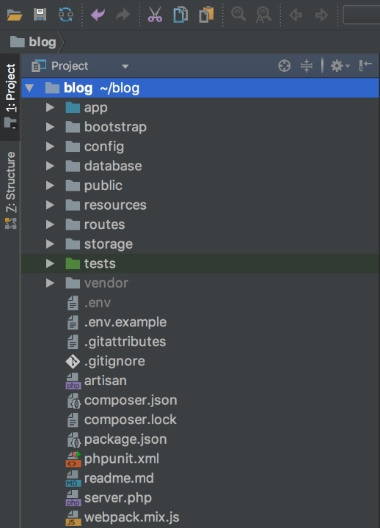Click the Copy icon in toolbar
The height and width of the screenshot is (528, 380).
(x=180, y=15)
